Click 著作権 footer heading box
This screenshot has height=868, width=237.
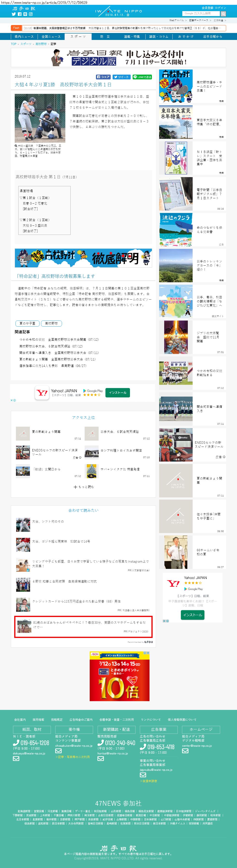click(74, 729)
